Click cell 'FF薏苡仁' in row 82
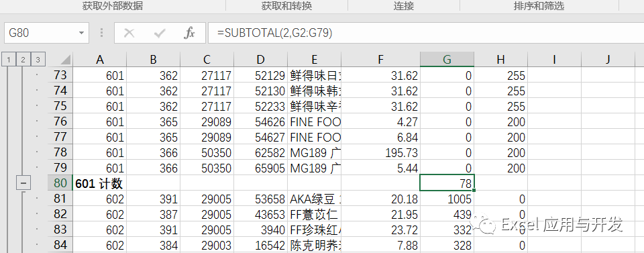644x253 pixels. (x=314, y=214)
